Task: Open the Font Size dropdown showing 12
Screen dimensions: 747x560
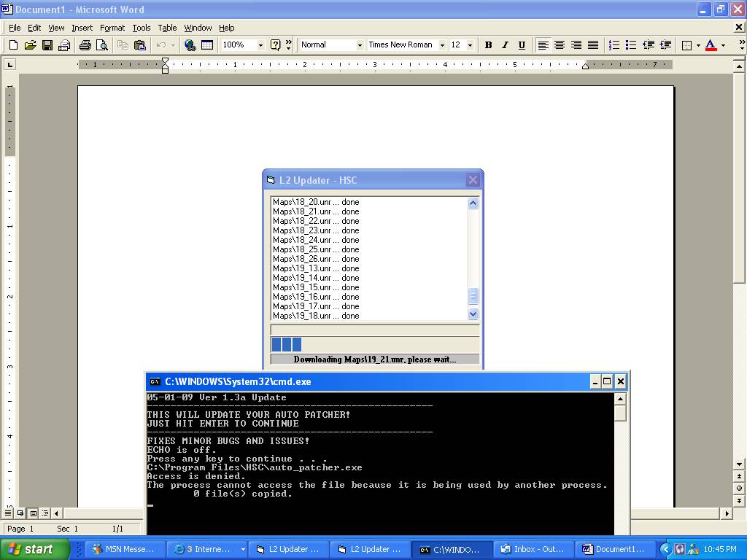Action: pyautogui.click(x=471, y=44)
